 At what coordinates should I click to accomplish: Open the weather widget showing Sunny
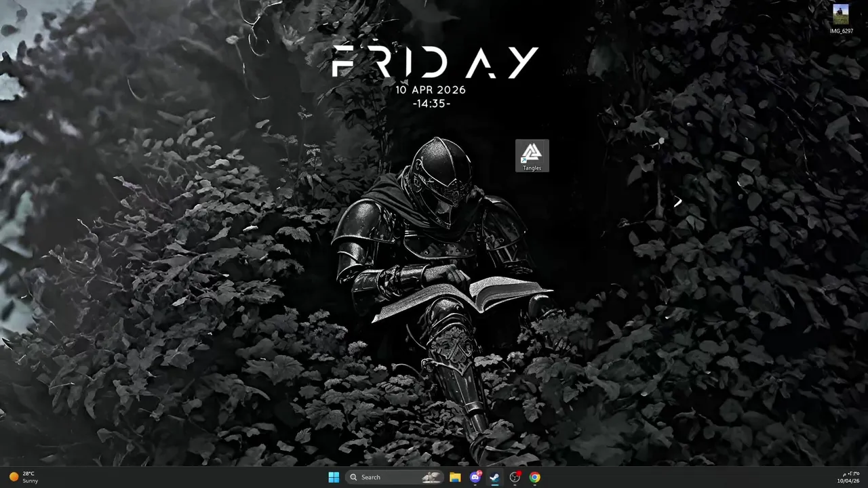point(24,477)
